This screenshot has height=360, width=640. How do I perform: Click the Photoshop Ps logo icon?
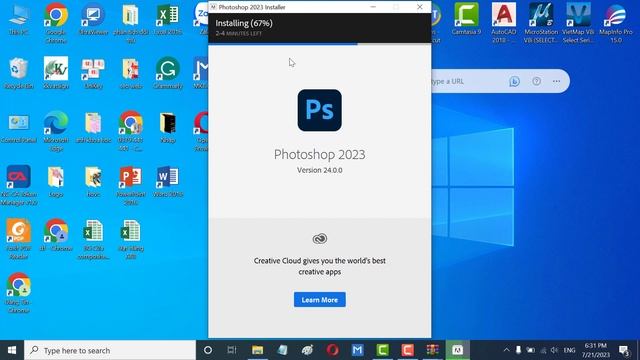coord(320,110)
